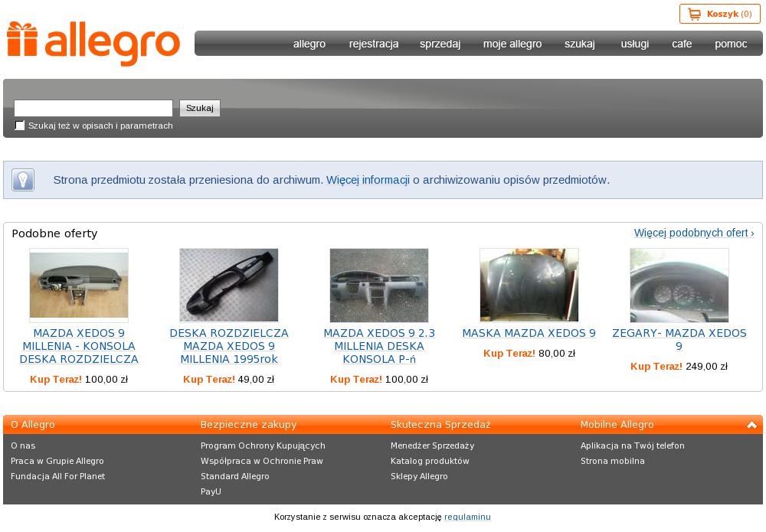Click the '80,00 zł' price text
The image size is (766, 532).
(x=557, y=354)
